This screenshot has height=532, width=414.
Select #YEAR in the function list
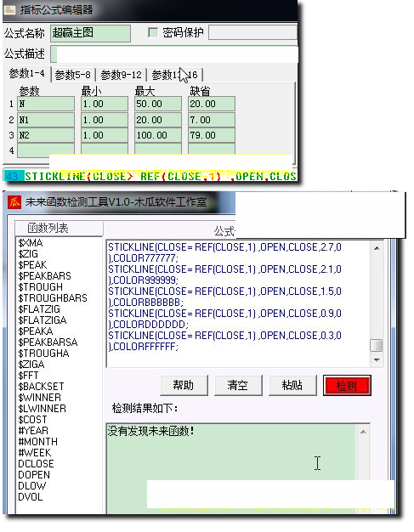[33, 431]
